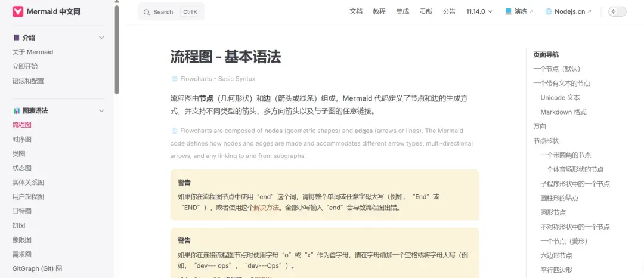Select 流程图 in sidebar

click(x=22, y=125)
